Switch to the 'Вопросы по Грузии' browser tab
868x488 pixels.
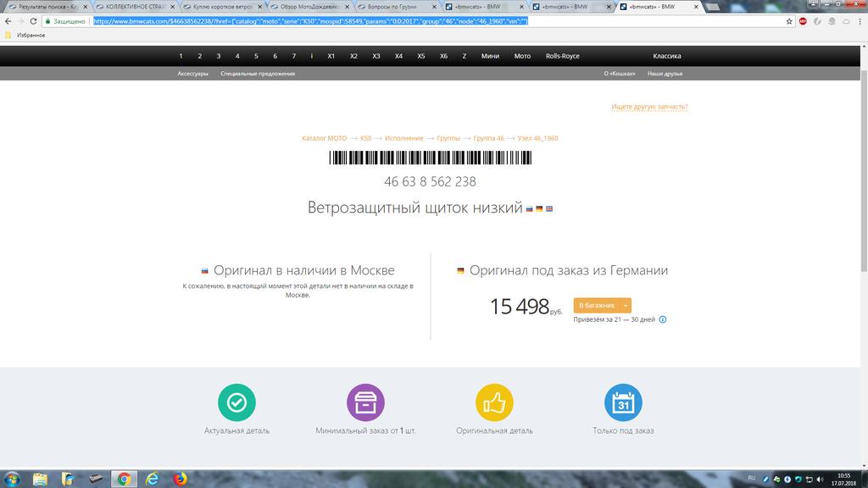[x=392, y=7]
